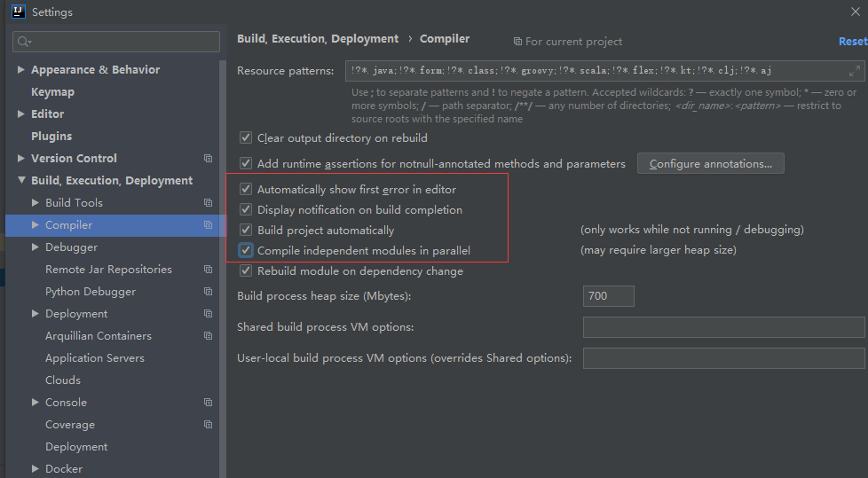Viewport: 868px width, 478px height.
Task: Click the project-level icon beside Build Tools
Action: tap(209, 202)
